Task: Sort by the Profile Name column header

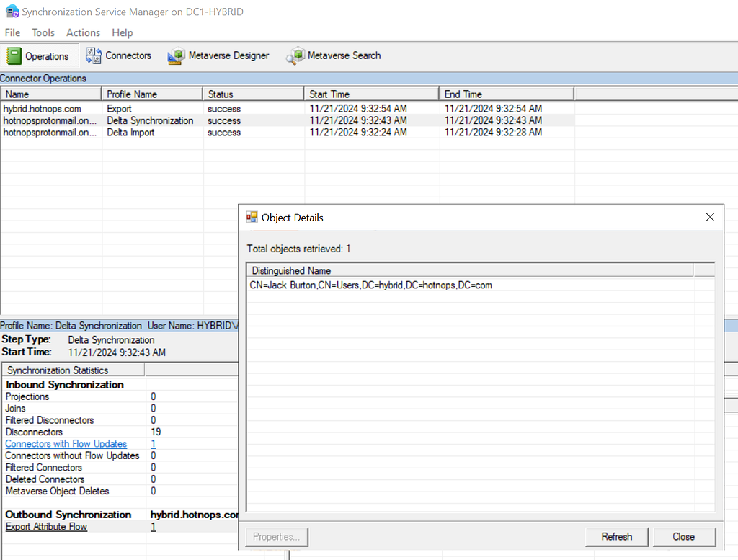Action: [x=152, y=94]
